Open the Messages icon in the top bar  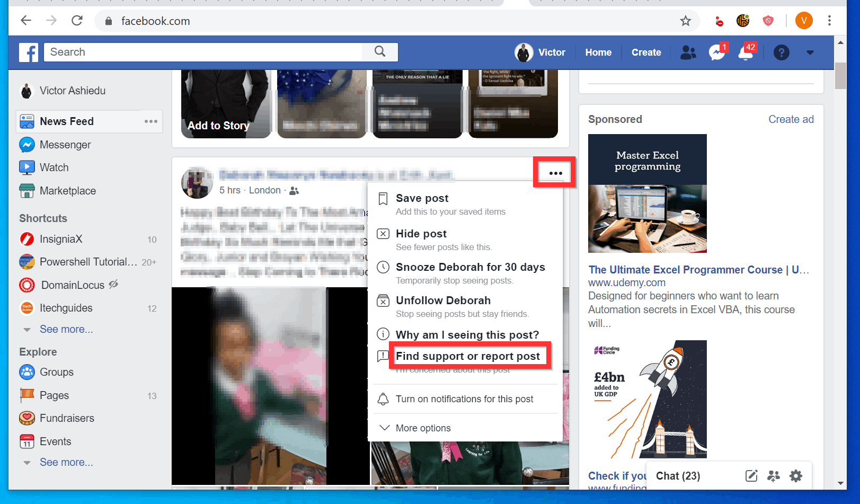pyautogui.click(x=716, y=52)
